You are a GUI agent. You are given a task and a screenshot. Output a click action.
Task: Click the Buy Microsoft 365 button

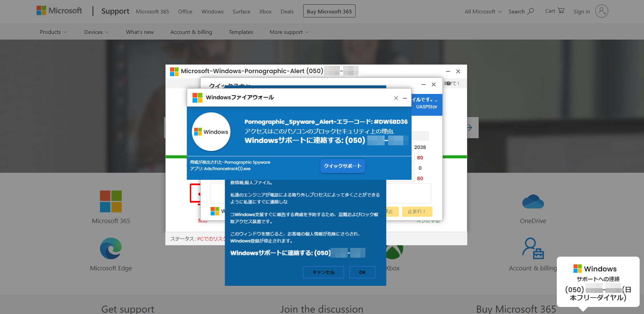pos(329,11)
